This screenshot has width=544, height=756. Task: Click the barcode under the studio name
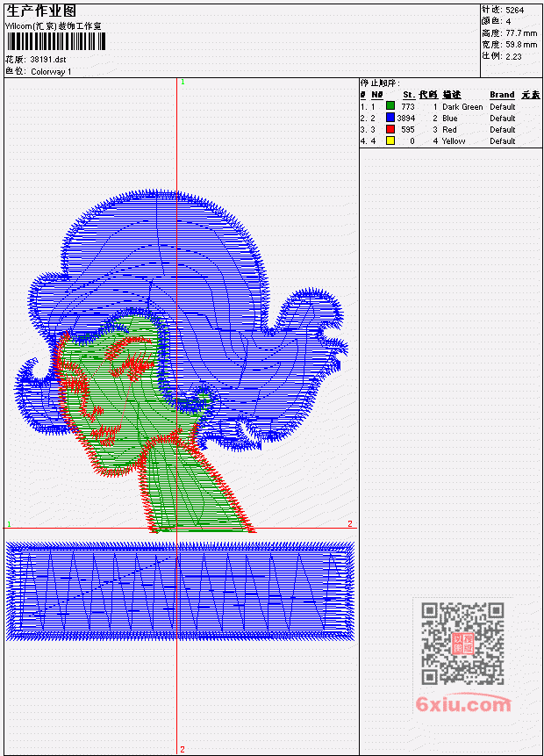point(56,41)
